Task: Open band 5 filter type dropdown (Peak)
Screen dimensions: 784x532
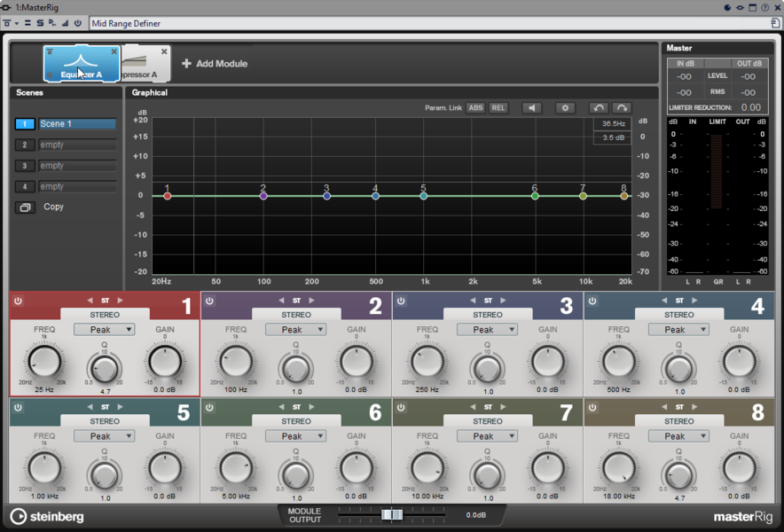Action: pyautogui.click(x=104, y=436)
